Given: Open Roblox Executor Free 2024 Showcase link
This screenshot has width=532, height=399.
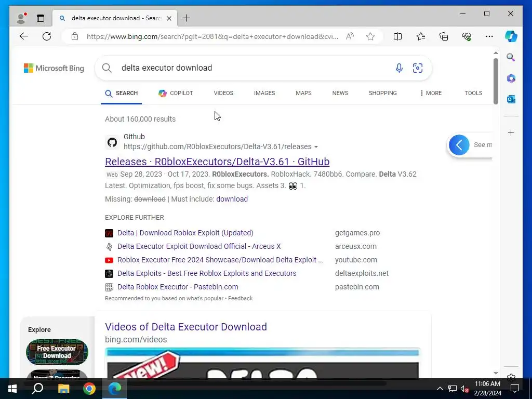Looking at the screenshot, I should click(x=220, y=260).
